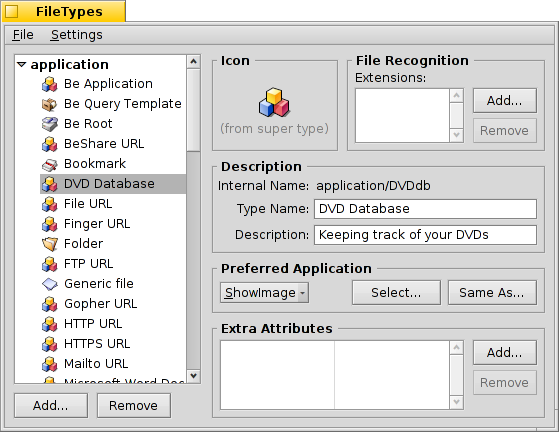Click the Be Query Template icon
Image resolution: width=559 pixels, height=432 pixels.
50,104
